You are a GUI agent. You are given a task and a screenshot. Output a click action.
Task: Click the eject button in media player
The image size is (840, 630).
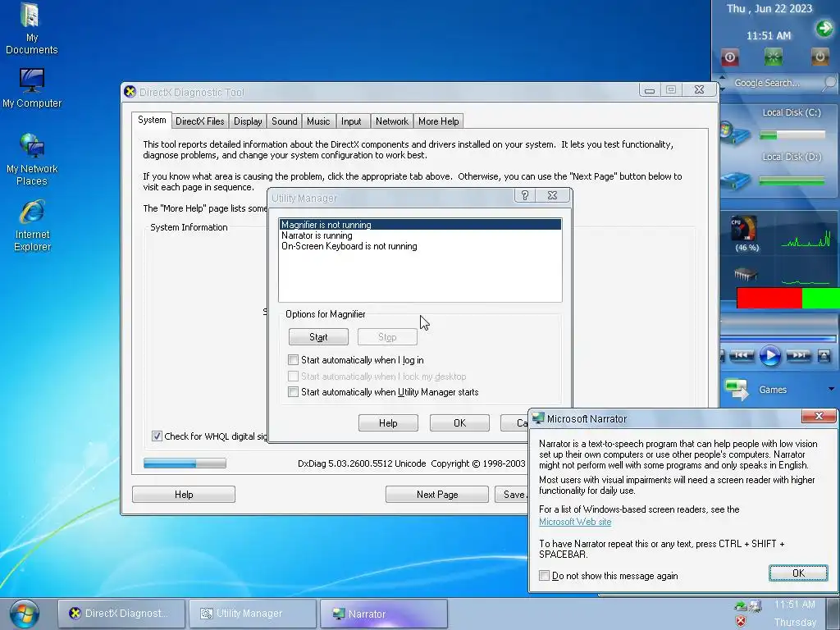point(824,355)
